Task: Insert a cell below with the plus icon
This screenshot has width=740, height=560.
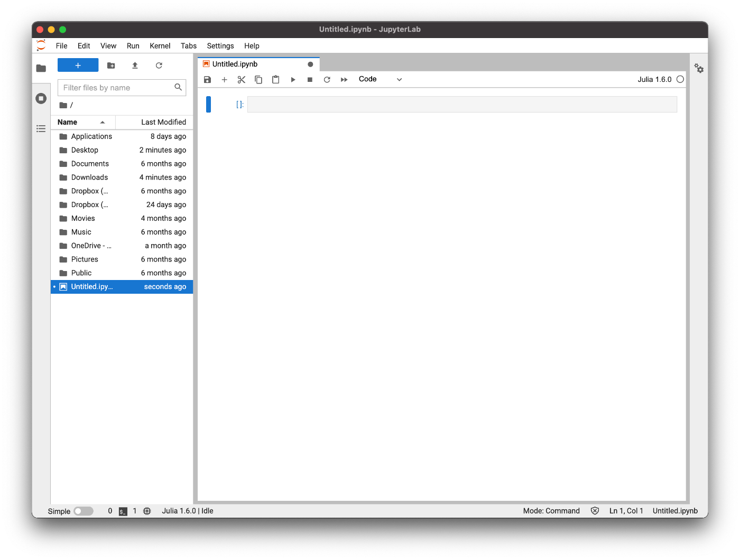Action: pos(224,80)
